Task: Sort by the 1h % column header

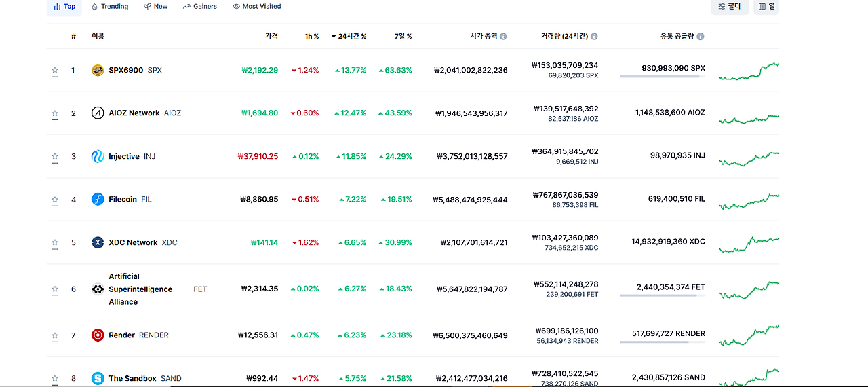Action: click(312, 37)
